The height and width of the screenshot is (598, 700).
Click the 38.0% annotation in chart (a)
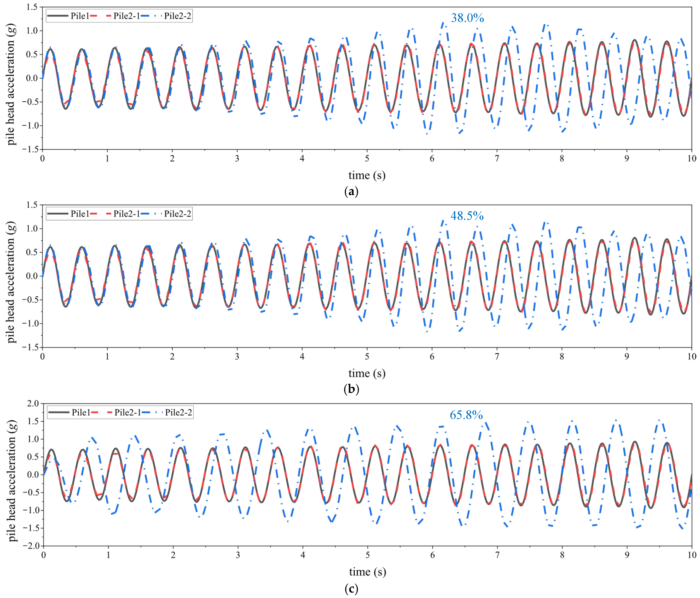click(x=467, y=17)
